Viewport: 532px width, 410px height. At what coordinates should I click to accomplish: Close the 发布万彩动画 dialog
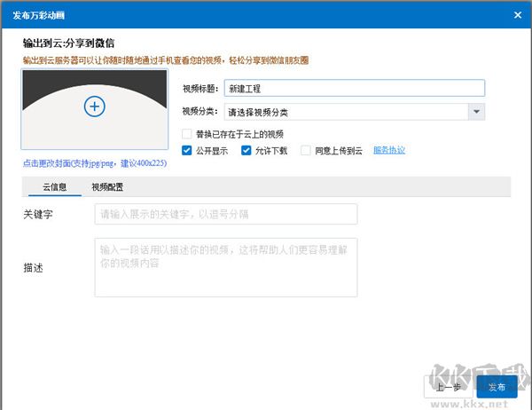(x=518, y=13)
